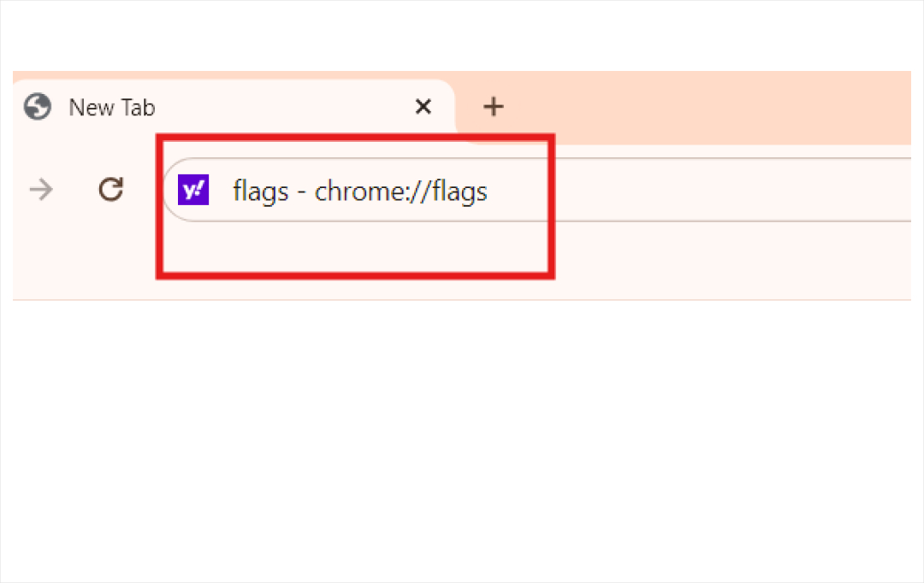Open the flags - chrome://flags suggestion
The height and width of the screenshot is (583, 924).
[359, 191]
